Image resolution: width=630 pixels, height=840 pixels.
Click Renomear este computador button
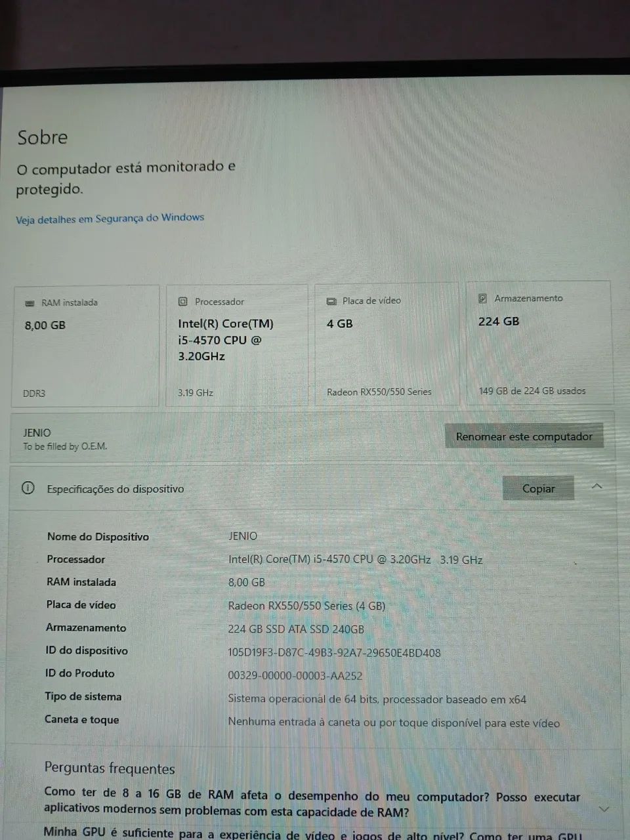click(524, 436)
